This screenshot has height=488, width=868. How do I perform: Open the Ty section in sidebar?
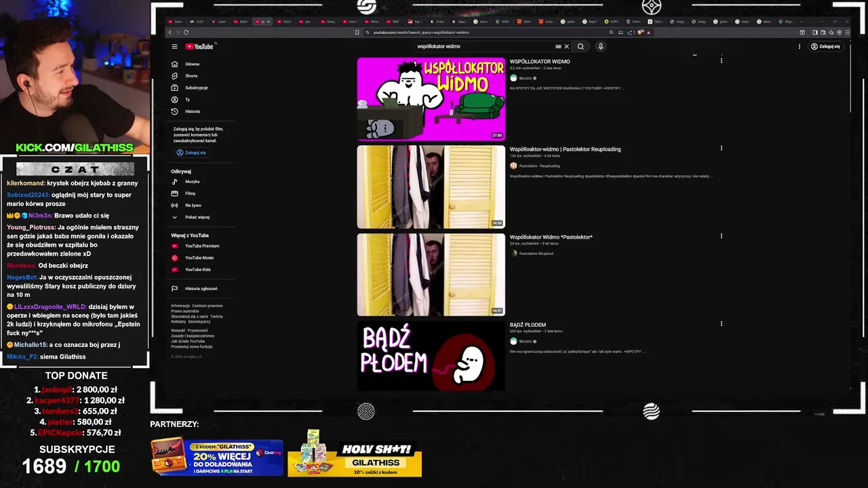[181, 100]
